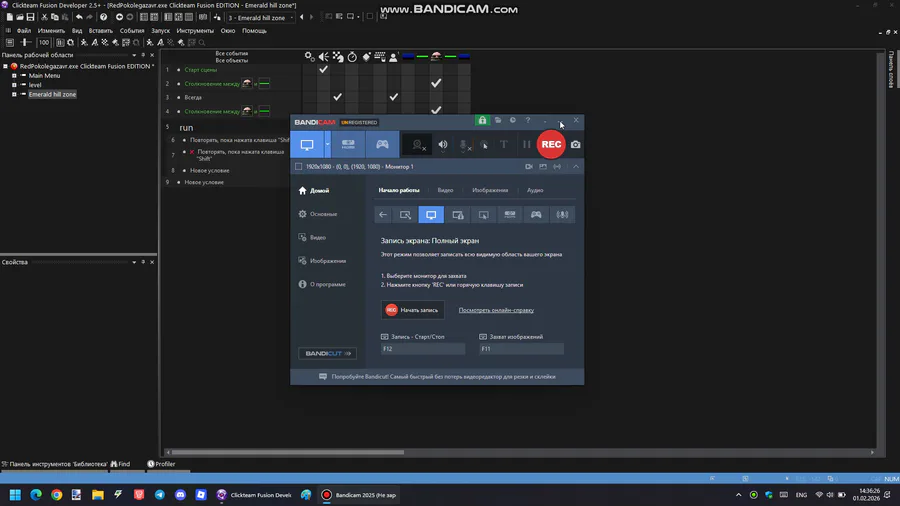Screen dimensions: 900x506
Task: Toggle mouse cursor effects in Bandicam
Action: [484, 145]
